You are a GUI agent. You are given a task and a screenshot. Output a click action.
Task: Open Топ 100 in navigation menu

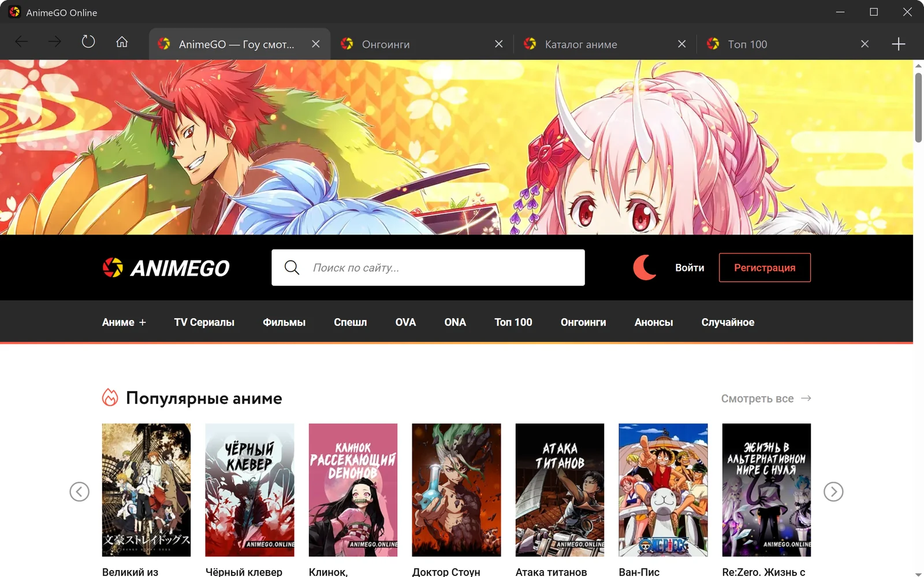tap(513, 322)
